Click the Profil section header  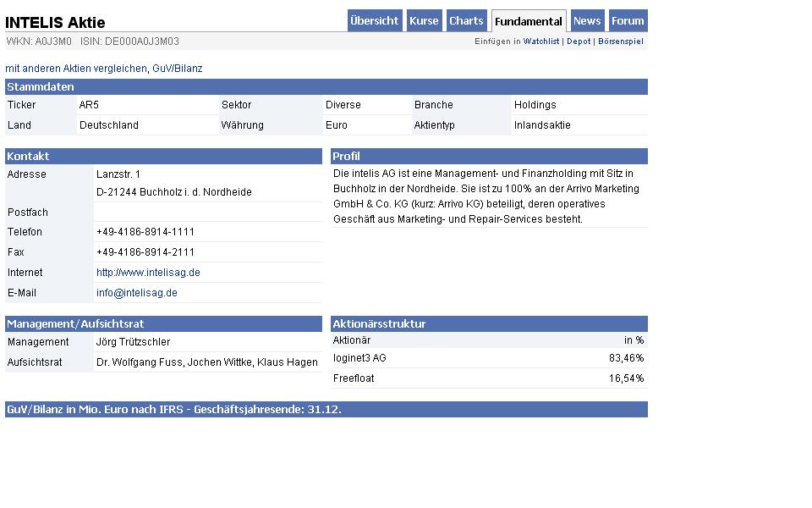tap(489, 156)
